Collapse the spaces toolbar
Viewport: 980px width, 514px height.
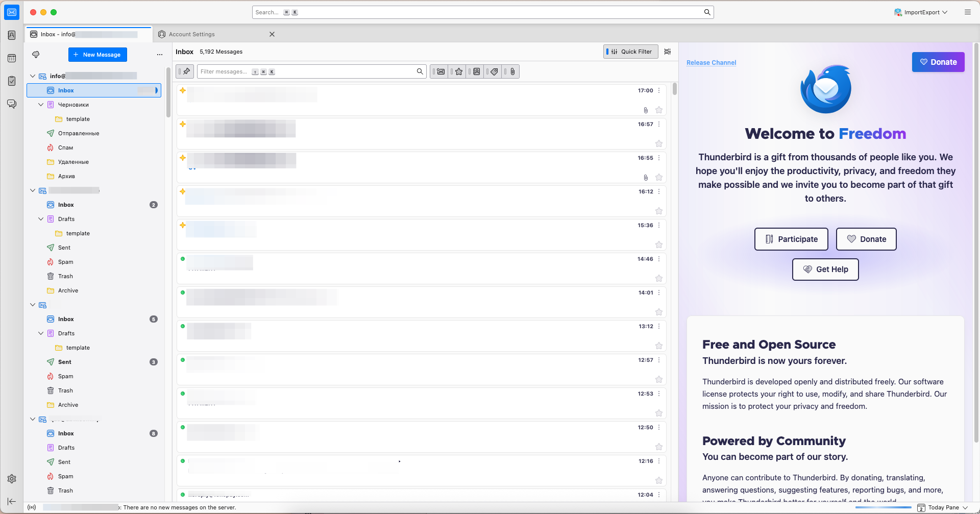(x=12, y=501)
